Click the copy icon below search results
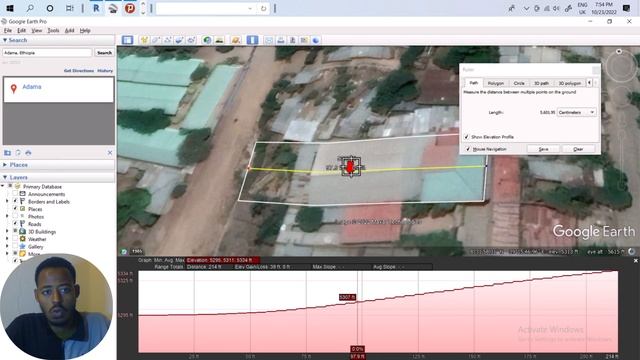The width and height of the screenshot is (640, 360). coord(18,153)
